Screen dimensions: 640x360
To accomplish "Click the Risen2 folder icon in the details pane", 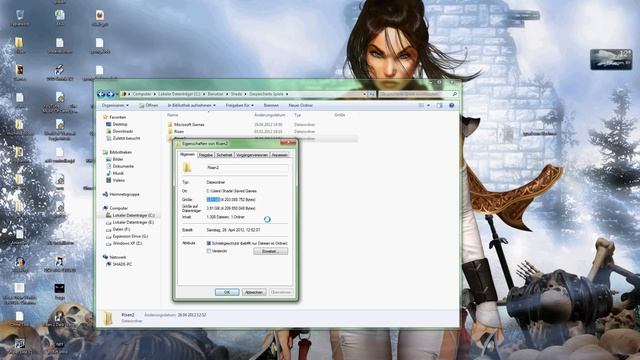I will 108,318.
